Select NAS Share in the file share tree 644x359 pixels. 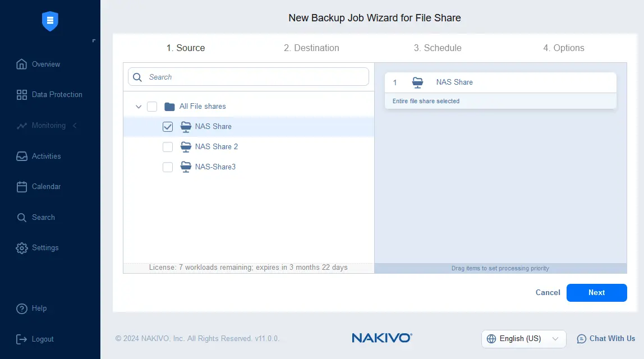point(213,127)
